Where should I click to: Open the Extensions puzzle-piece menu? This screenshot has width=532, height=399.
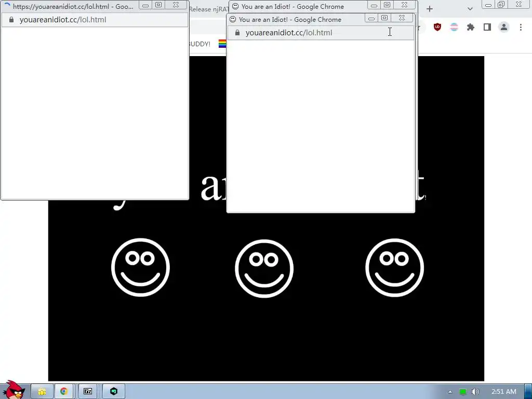pyautogui.click(x=471, y=27)
